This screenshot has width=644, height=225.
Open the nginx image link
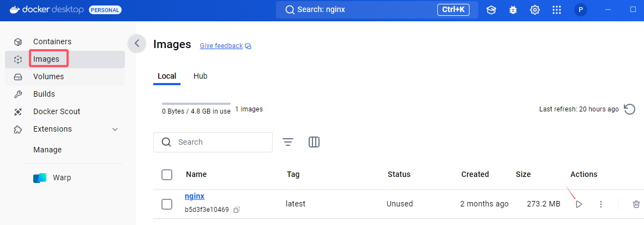pos(195,196)
